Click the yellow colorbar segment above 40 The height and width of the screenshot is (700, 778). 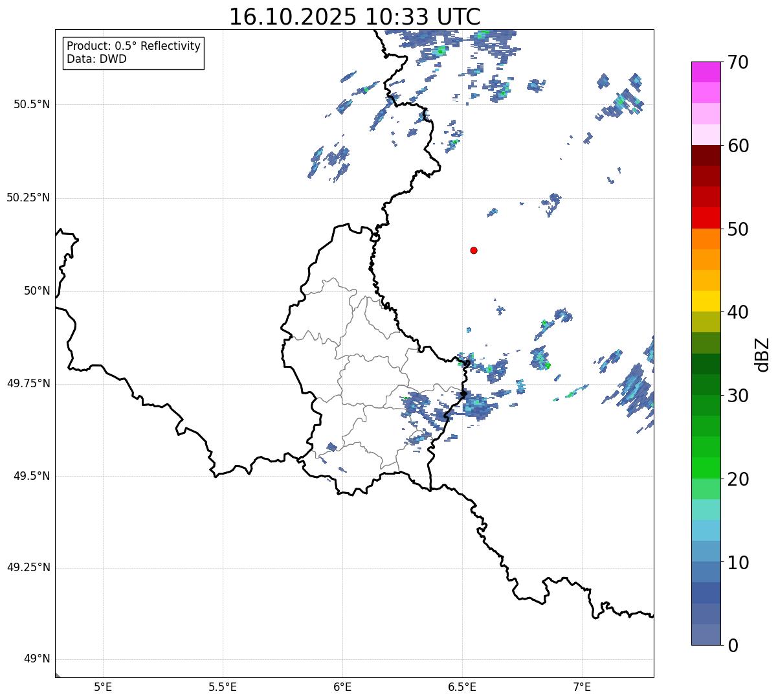[706, 301]
